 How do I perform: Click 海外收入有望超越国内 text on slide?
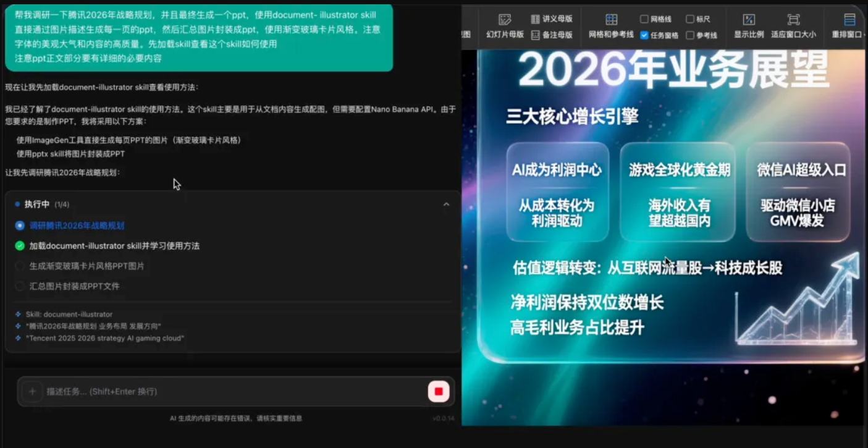pos(679,213)
